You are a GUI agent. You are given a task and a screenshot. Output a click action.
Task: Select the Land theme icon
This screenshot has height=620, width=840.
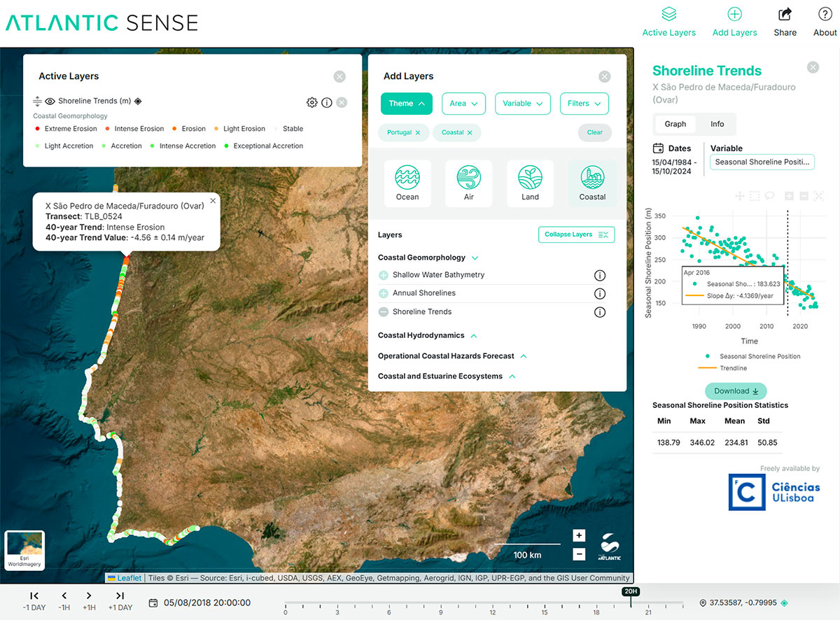(x=531, y=183)
